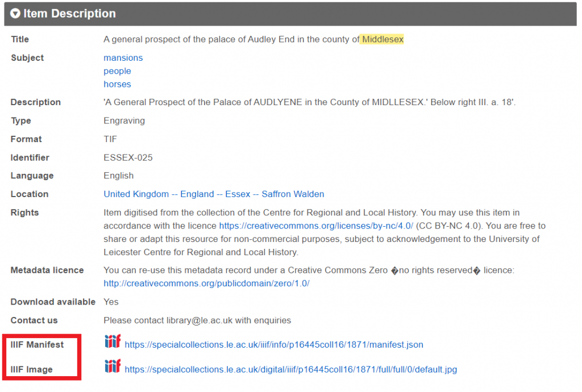Click the Download available Yes value
Image resolution: width=582 pixels, height=392 pixels.
[111, 302]
